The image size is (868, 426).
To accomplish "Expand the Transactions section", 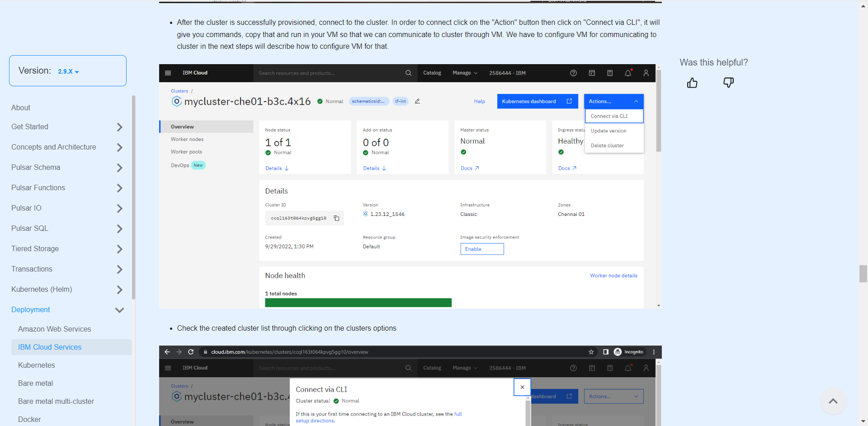I will pos(119,269).
